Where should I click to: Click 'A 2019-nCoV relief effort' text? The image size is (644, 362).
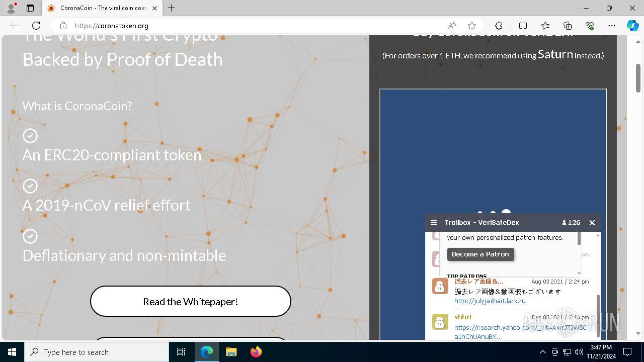click(106, 205)
